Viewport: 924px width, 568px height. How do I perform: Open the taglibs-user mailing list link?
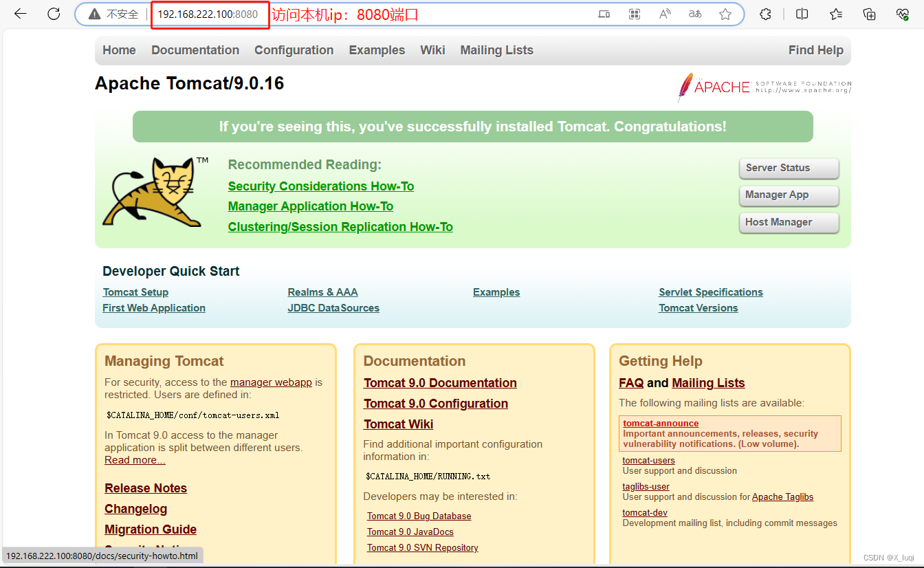(x=646, y=487)
